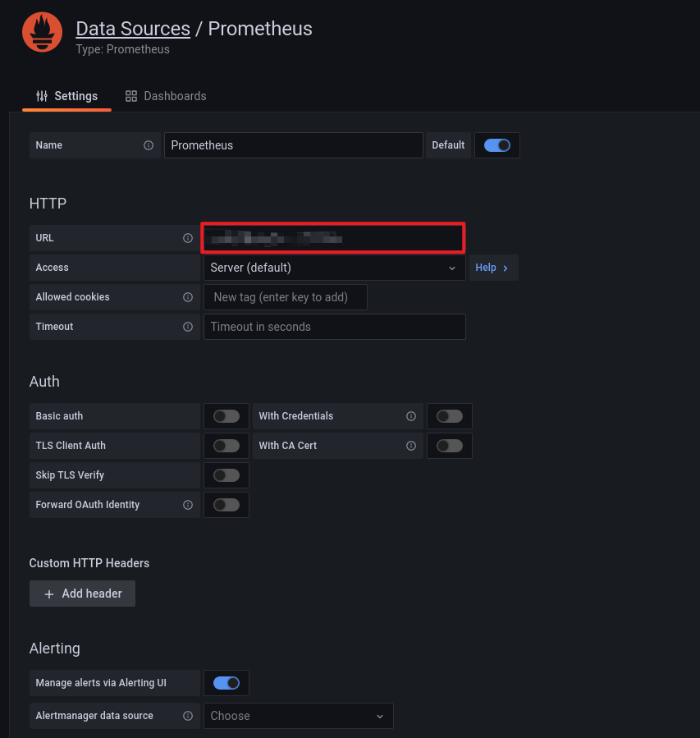700x738 pixels.
Task: Click the Access label
Action: coord(53,268)
